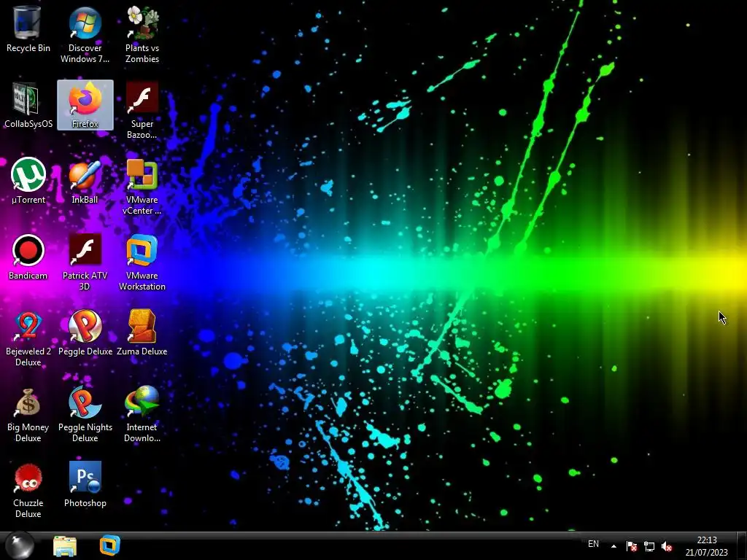Show hidden tray icons arrow
This screenshot has height=560, width=747.
pos(614,546)
